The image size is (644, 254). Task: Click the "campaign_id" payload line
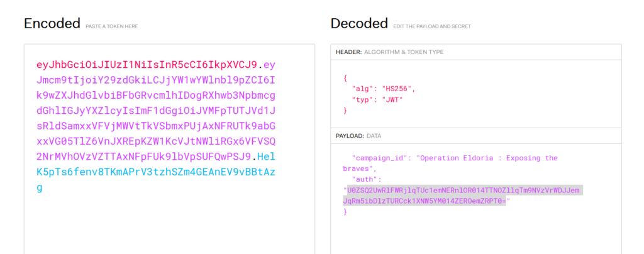[455, 158]
